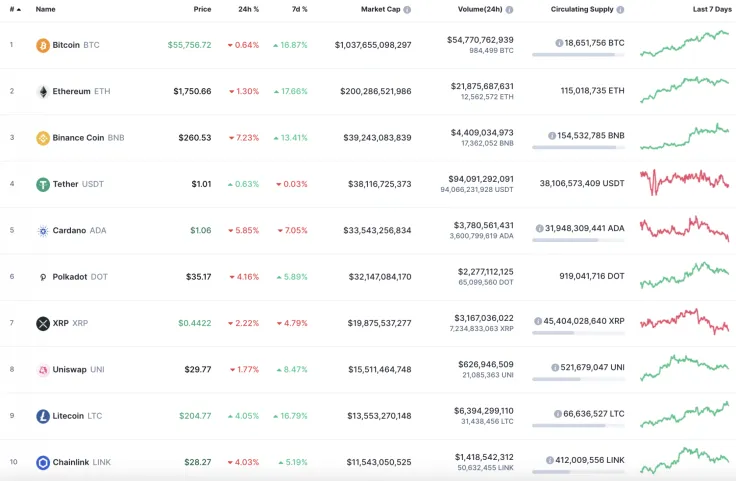
Task: Click Litecoin 7d change 16.79%
Action: point(291,416)
